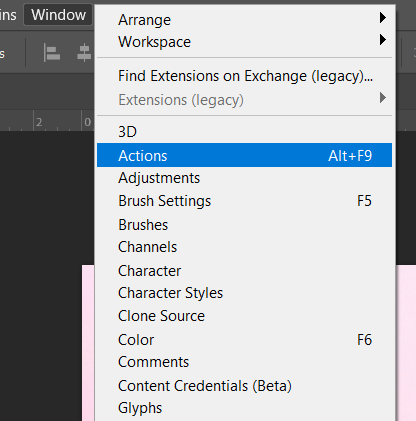Viewport: 416px width, 421px height.
Task: Select Actions from the Window menu
Action: [244, 155]
